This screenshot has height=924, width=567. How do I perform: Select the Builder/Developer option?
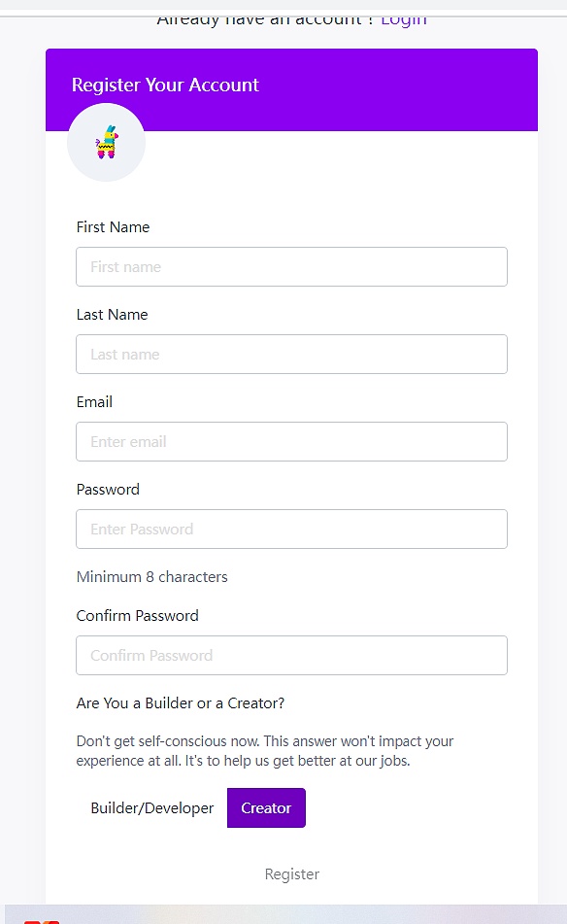151,808
